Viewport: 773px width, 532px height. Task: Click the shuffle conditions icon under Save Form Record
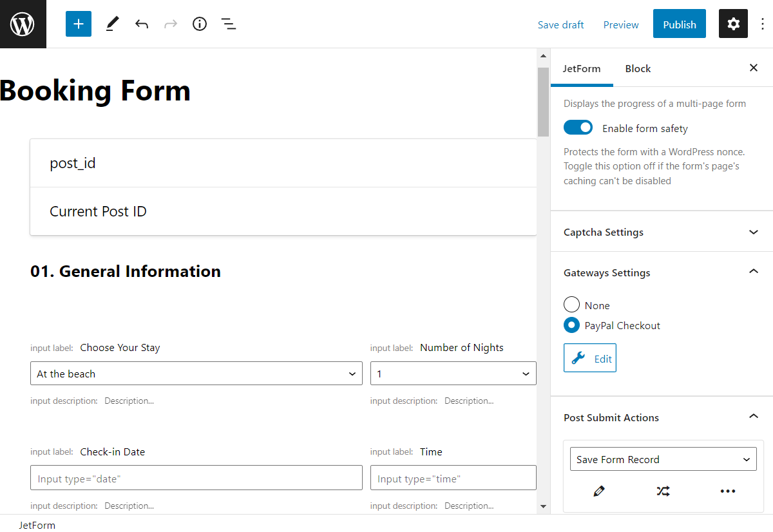click(x=663, y=491)
